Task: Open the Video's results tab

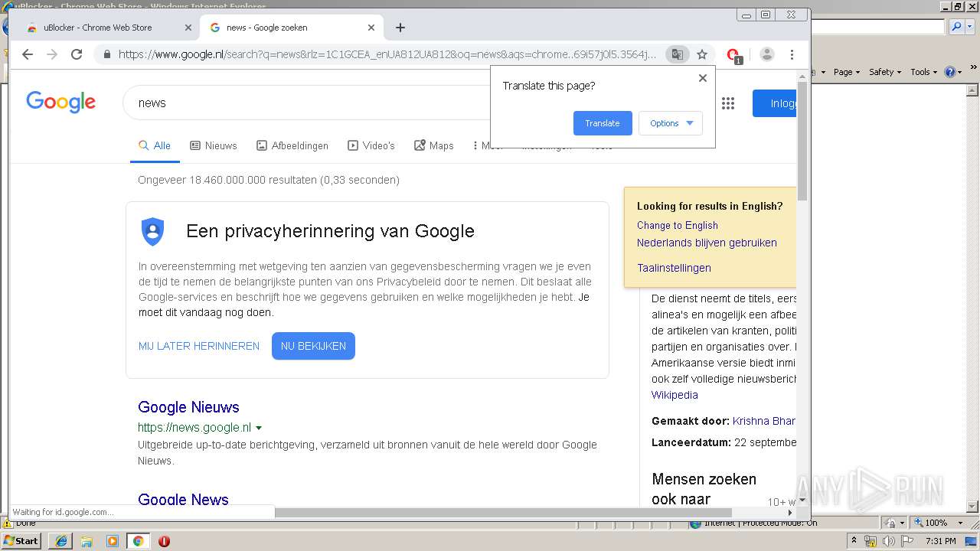Action: point(371,145)
